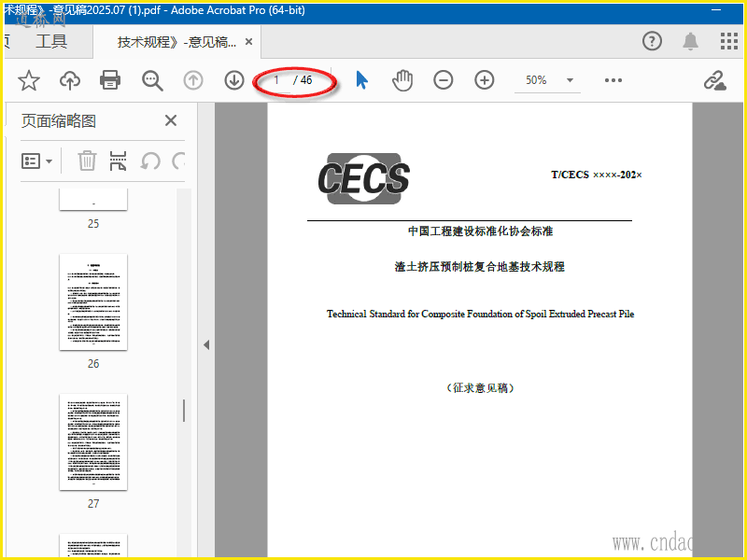
Task: Open print pages icon in thumbnail panel
Action: tap(118, 161)
